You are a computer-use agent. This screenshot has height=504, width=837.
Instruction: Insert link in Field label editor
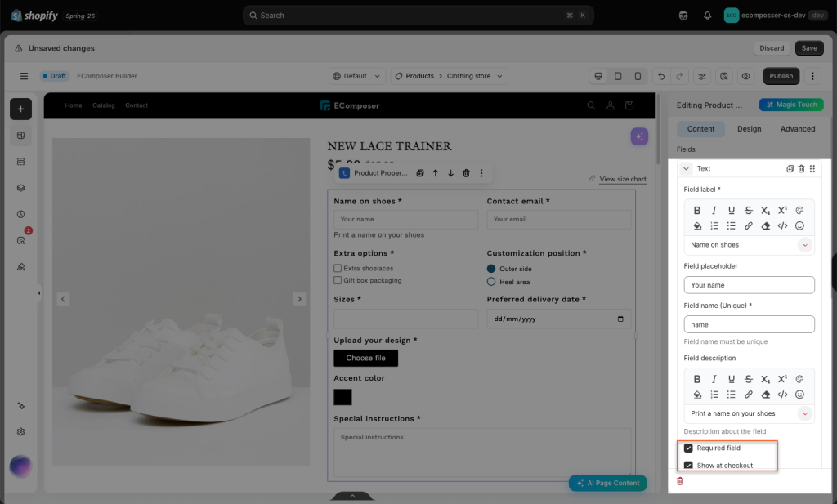[x=749, y=225]
